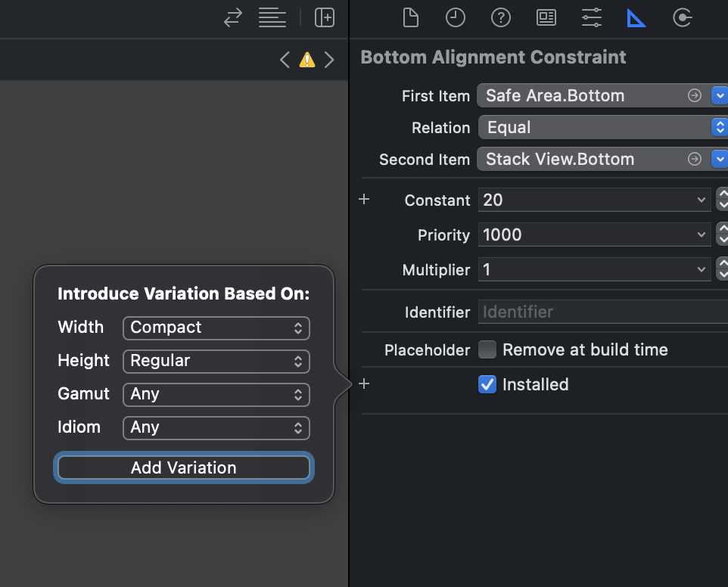Image resolution: width=728 pixels, height=587 pixels.
Task: Open the Relation Equal popup
Action: 602,127
